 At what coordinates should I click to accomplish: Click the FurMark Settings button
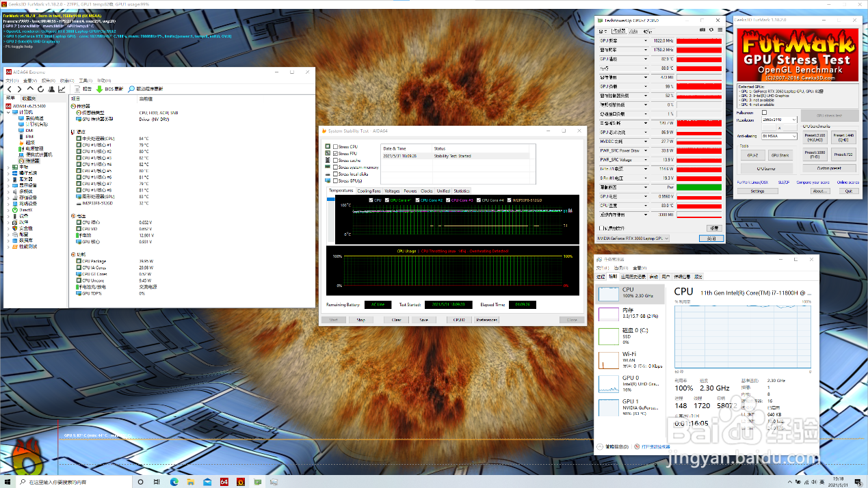[x=757, y=191]
